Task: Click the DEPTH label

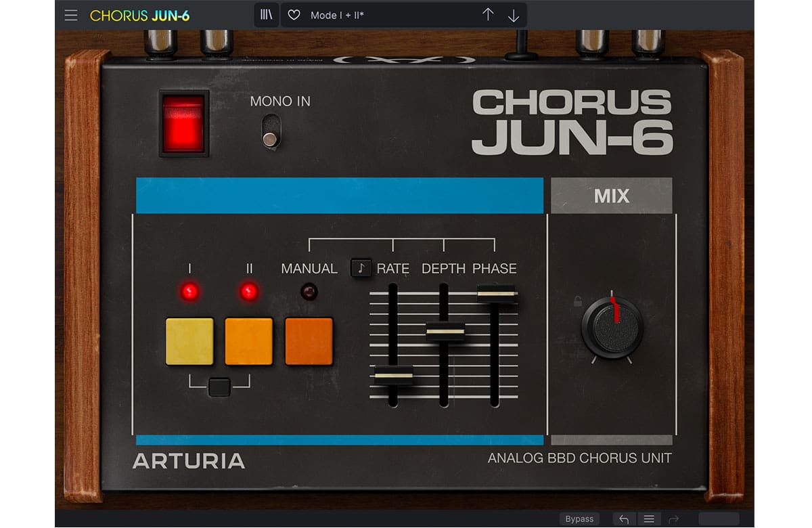Action: [x=445, y=269]
